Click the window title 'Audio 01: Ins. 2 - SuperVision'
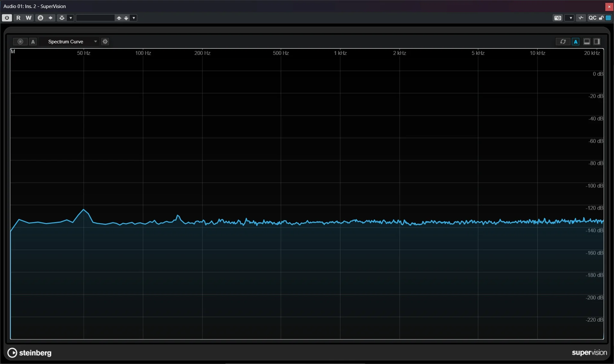614x364 pixels. (x=35, y=6)
